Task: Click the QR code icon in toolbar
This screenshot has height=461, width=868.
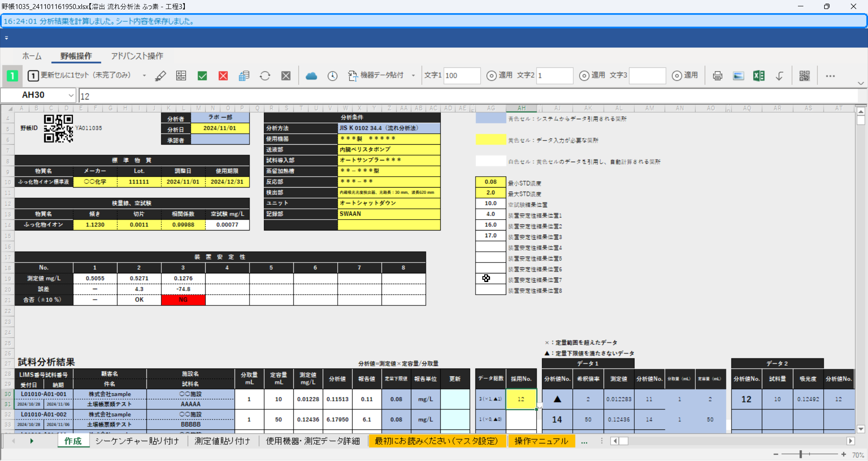Action: click(805, 76)
